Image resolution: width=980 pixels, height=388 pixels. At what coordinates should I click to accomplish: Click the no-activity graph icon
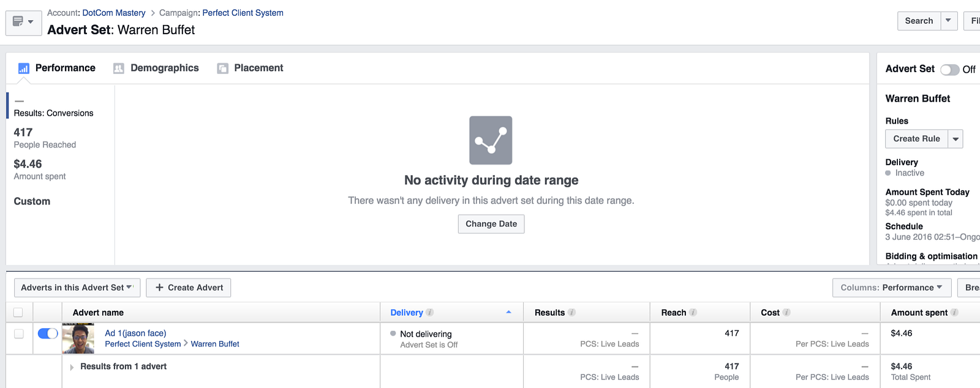coord(491,140)
